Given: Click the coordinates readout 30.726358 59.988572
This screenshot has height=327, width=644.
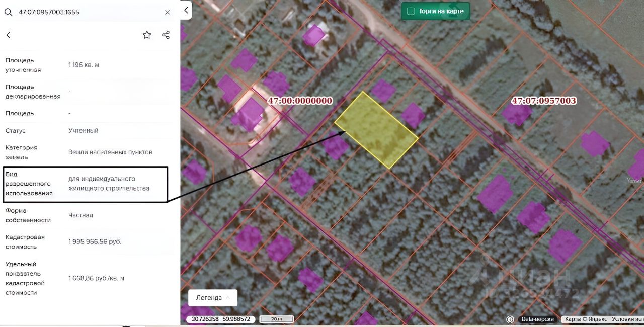Looking at the screenshot, I should (221, 319).
